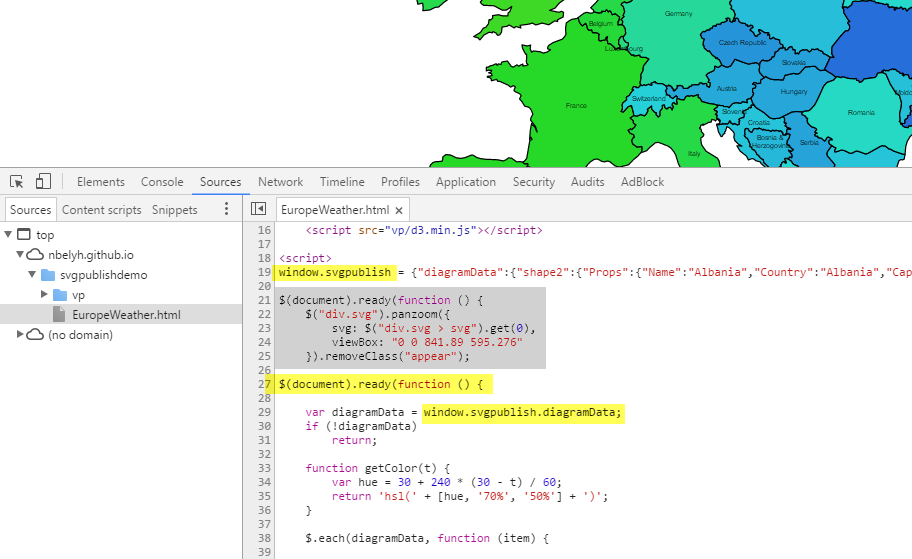The width and height of the screenshot is (912, 559).
Task: Select the Sources panel tab
Action: (220, 182)
